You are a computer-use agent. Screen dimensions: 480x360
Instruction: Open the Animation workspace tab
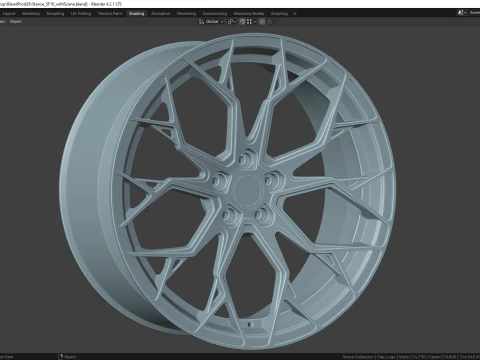[160, 14]
